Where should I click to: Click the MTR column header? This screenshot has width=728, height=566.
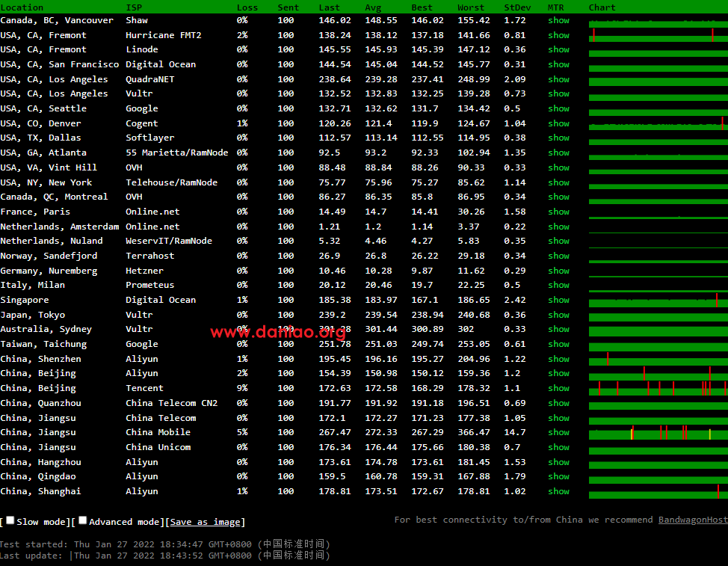click(x=556, y=7)
